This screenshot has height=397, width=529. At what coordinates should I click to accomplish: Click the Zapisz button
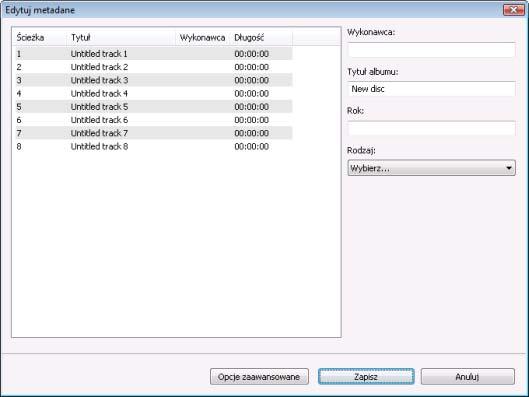tap(366, 376)
